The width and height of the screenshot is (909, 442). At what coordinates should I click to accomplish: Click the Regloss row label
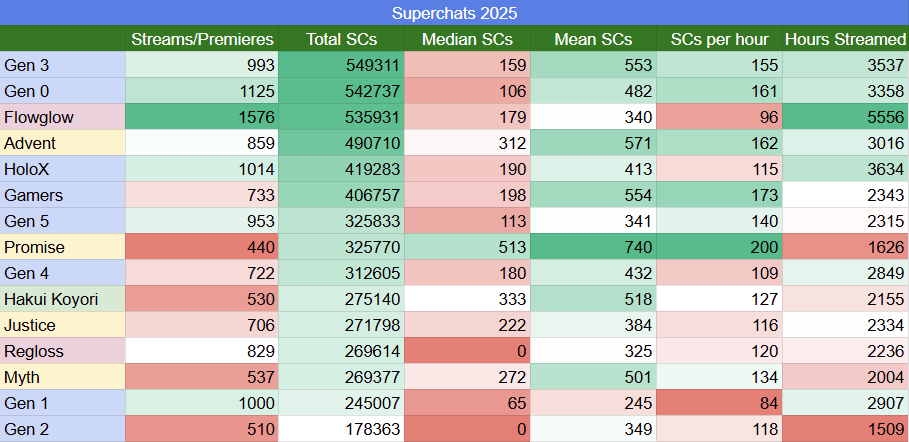63,351
